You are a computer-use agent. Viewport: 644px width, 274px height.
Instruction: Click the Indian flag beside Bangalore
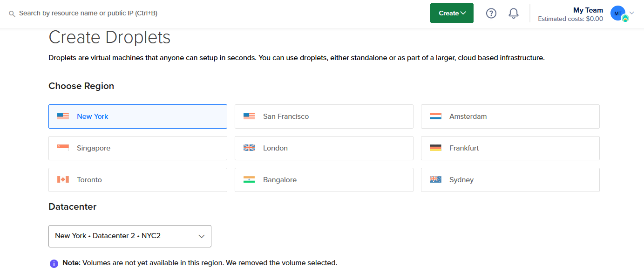(x=249, y=179)
